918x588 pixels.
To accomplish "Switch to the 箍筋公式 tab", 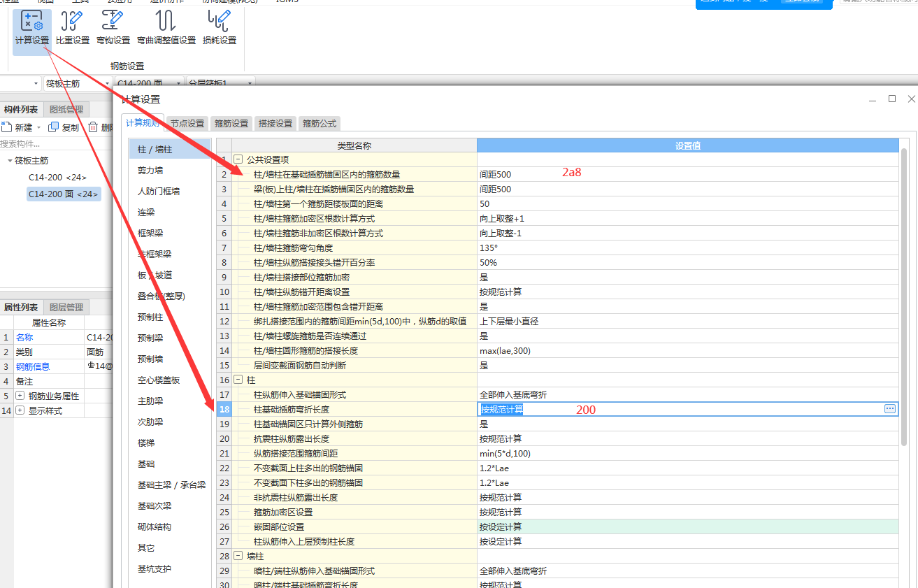I will (320, 123).
